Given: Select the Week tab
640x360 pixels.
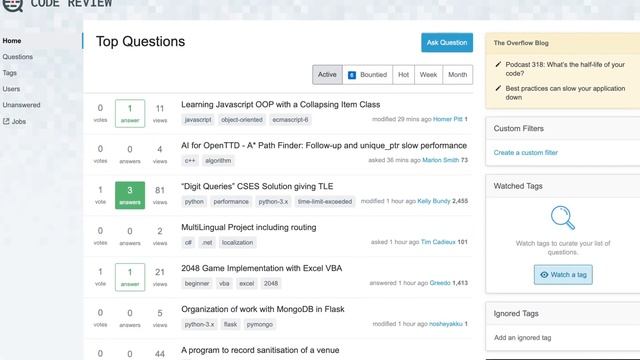Looking at the screenshot, I should (x=428, y=75).
